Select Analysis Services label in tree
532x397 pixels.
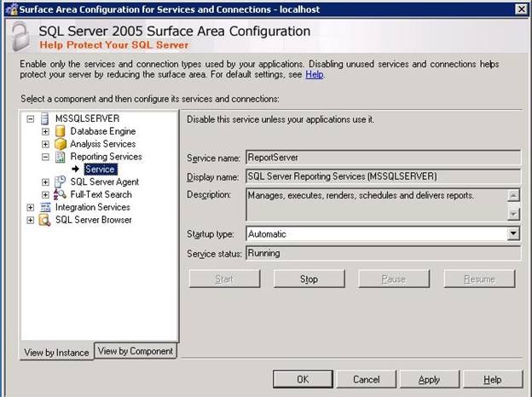[103, 144]
